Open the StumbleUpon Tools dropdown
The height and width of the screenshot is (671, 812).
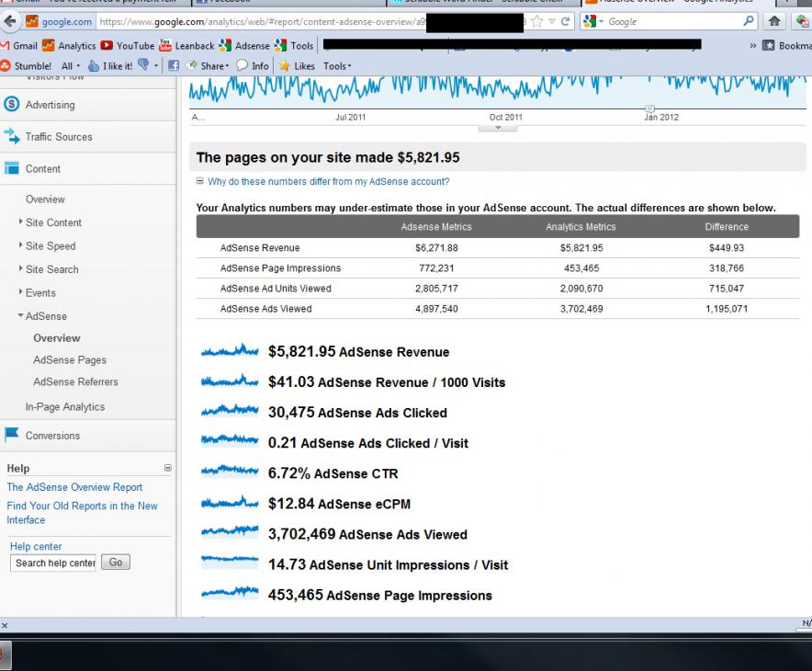pos(337,66)
